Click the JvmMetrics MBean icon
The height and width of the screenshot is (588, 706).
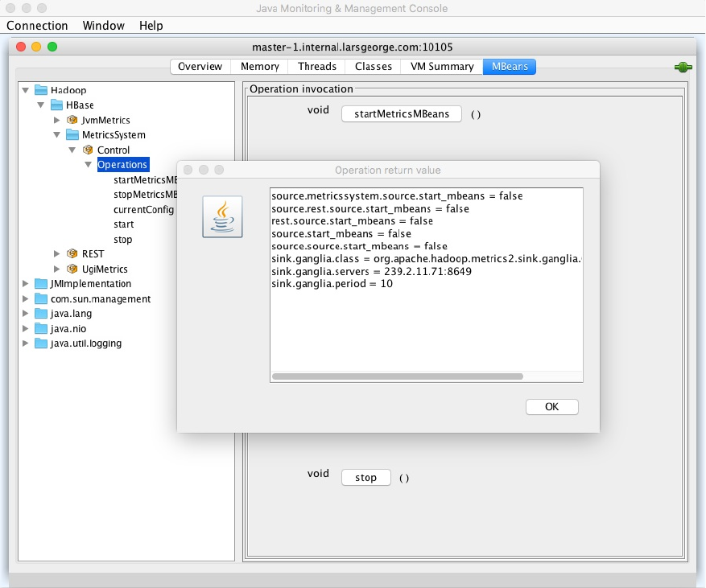pos(72,120)
